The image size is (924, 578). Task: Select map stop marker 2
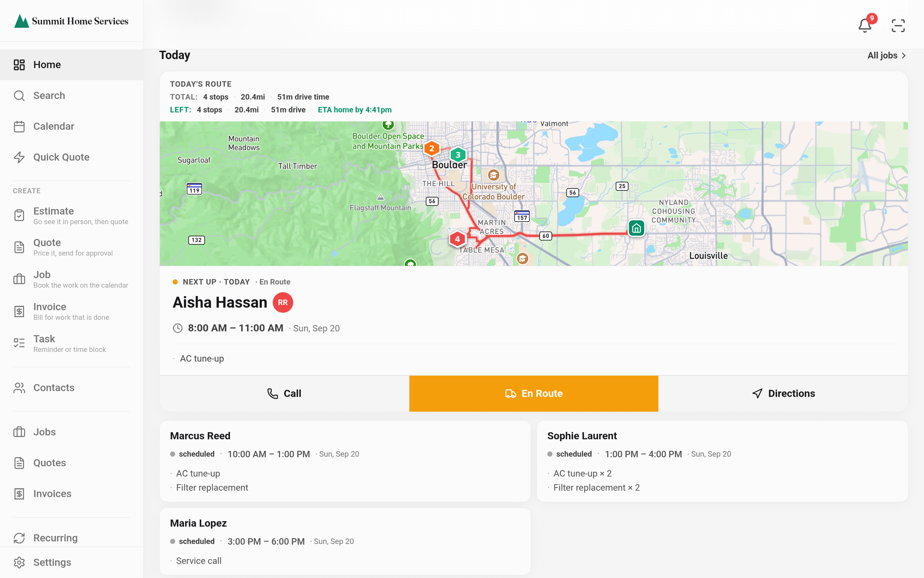(x=432, y=148)
